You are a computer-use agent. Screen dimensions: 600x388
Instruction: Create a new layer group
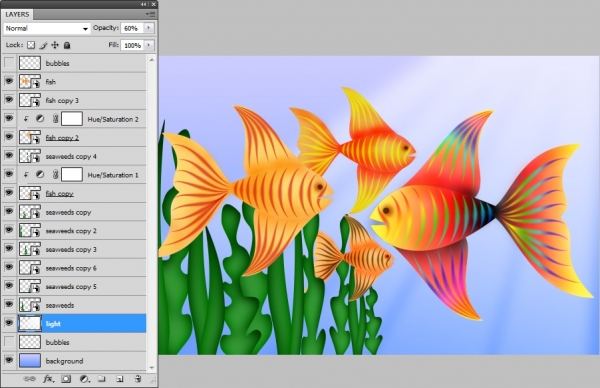(x=101, y=379)
